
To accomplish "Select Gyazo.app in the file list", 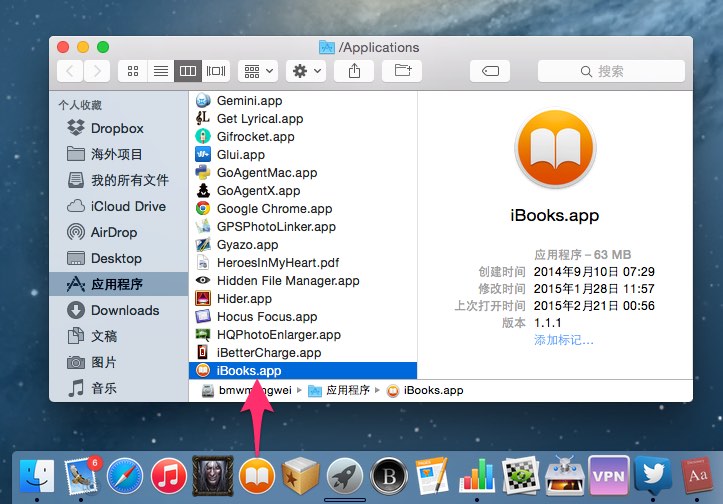I will point(303,244).
